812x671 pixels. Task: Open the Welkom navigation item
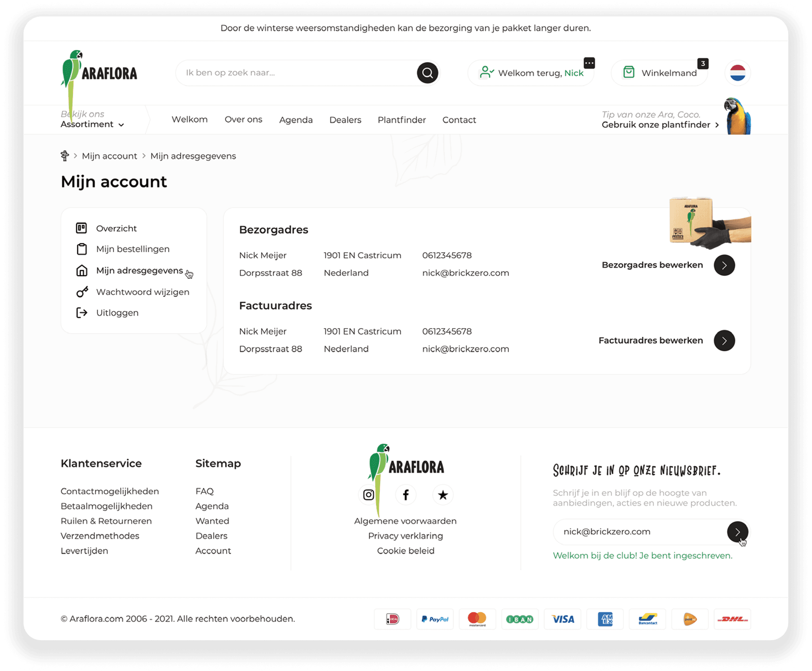pyautogui.click(x=189, y=120)
